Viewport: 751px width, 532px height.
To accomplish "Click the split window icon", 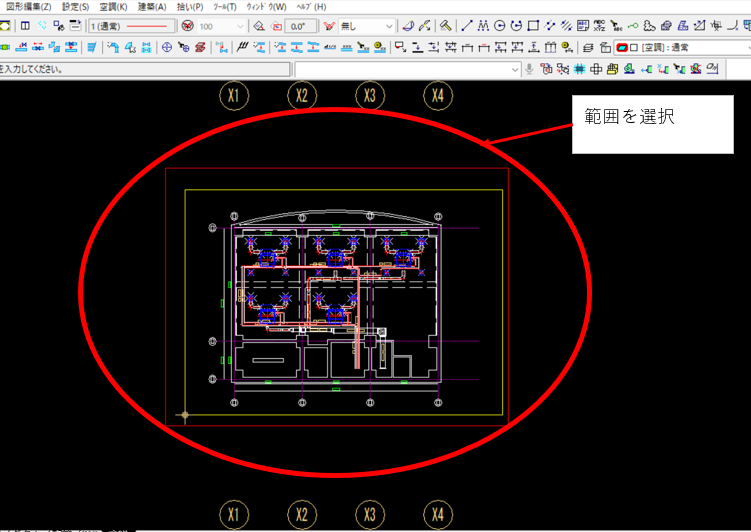I will [x=25, y=26].
